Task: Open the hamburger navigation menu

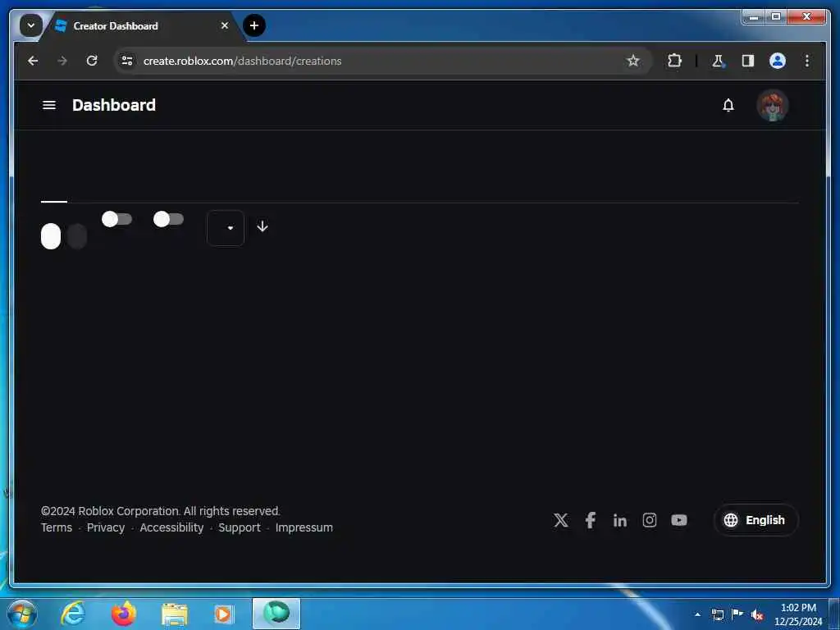Action: click(48, 105)
